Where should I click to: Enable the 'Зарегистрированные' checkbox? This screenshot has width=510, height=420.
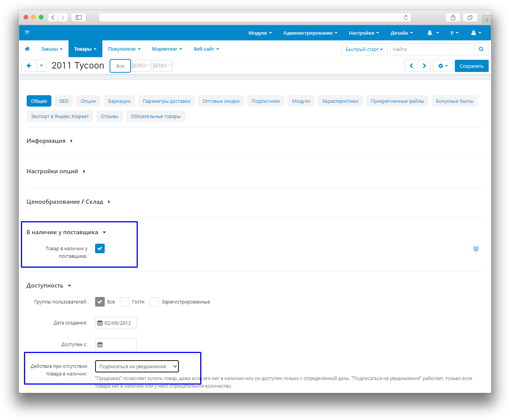(x=154, y=302)
